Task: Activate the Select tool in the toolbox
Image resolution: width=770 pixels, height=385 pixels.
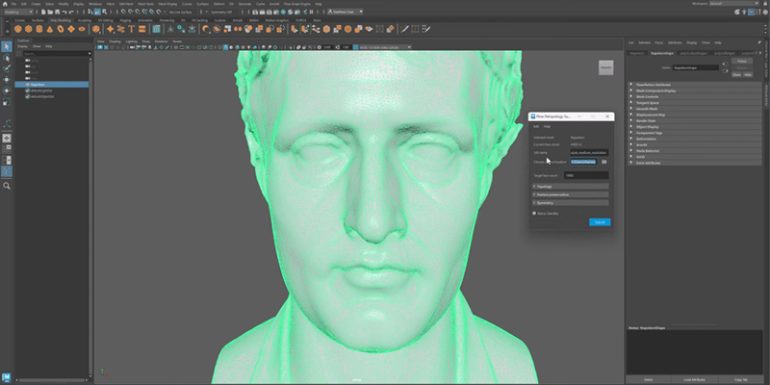Action: pyautogui.click(x=6, y=46)
